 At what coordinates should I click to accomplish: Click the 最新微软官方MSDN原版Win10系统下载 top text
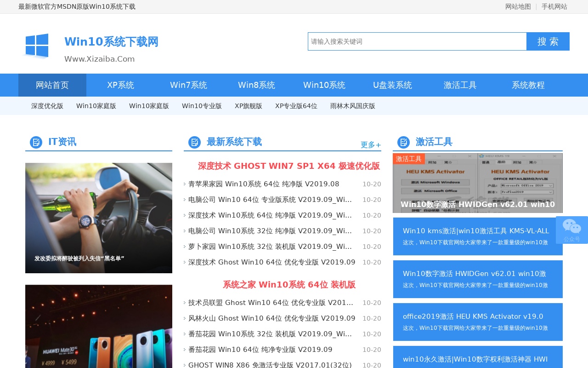point(77,6)
